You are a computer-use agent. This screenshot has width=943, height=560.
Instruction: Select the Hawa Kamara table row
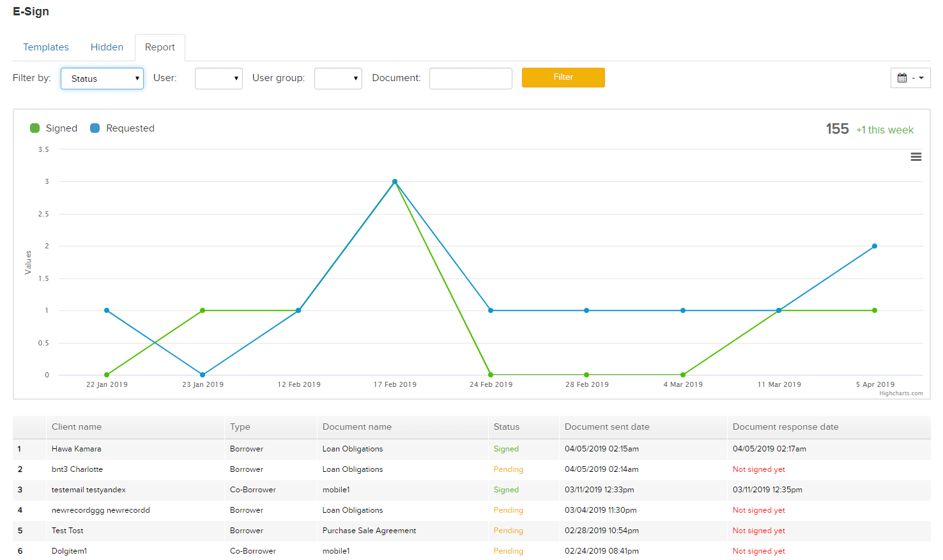pos(471,449)
